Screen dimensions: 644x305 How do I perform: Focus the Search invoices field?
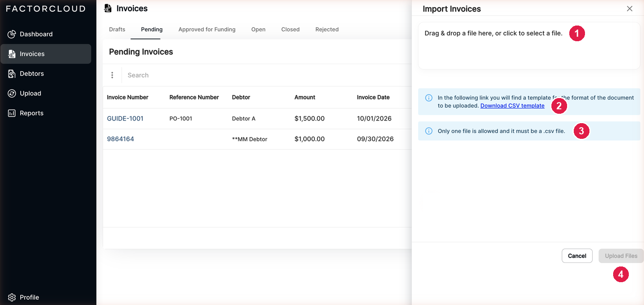pyautogui.click(x=266, y=75)
